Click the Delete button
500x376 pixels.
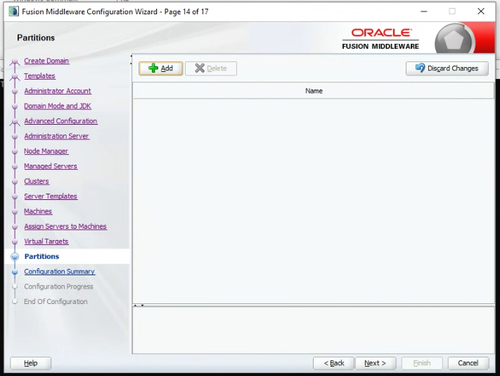coord(211,68)
